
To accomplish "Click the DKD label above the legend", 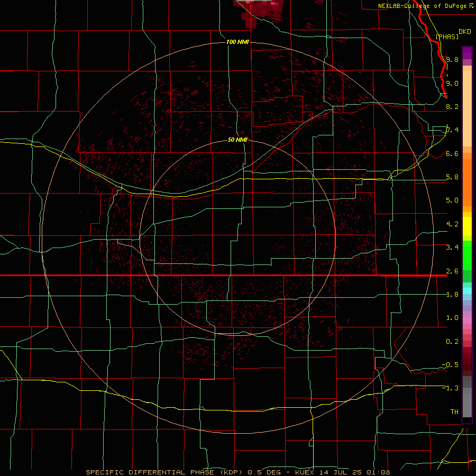I will 464,31.
